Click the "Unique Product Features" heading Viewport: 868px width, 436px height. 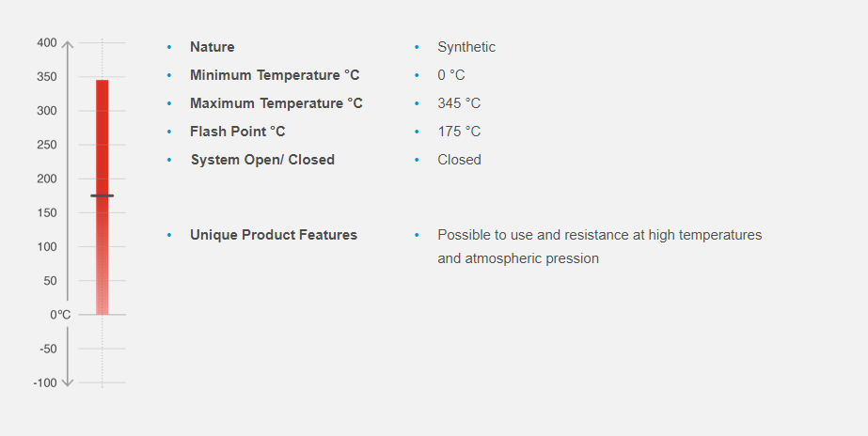pos(274,235)
